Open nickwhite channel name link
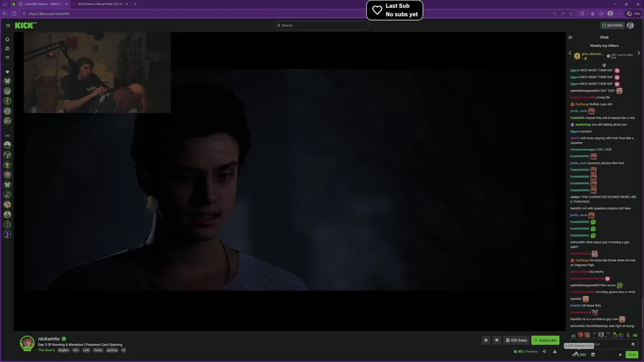 click(x=49, y=339)
